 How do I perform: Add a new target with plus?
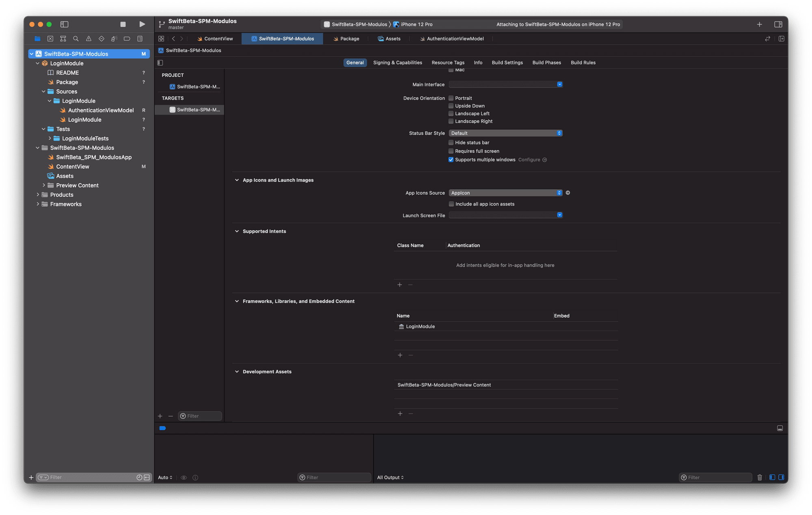pos(160,416)
